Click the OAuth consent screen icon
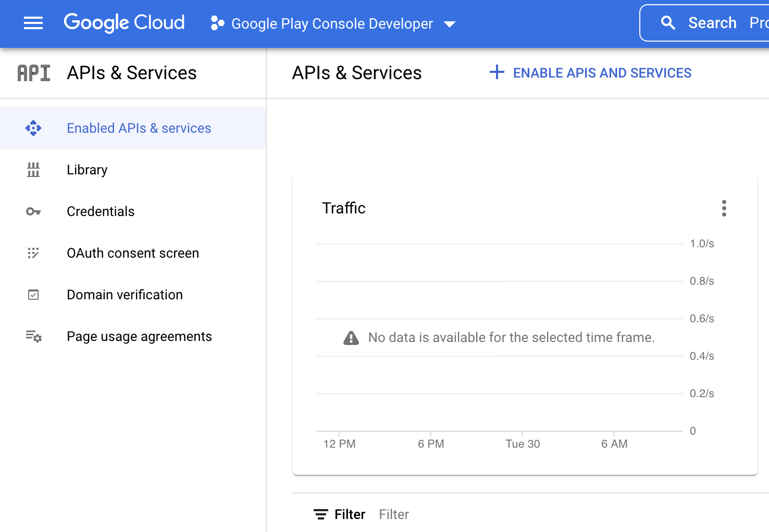The width and height of the screenshot is (769, 532). (x=33, y=253)
